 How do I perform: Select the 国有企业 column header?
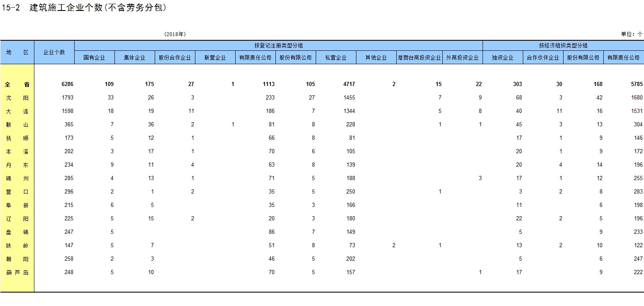click(94, 58)
